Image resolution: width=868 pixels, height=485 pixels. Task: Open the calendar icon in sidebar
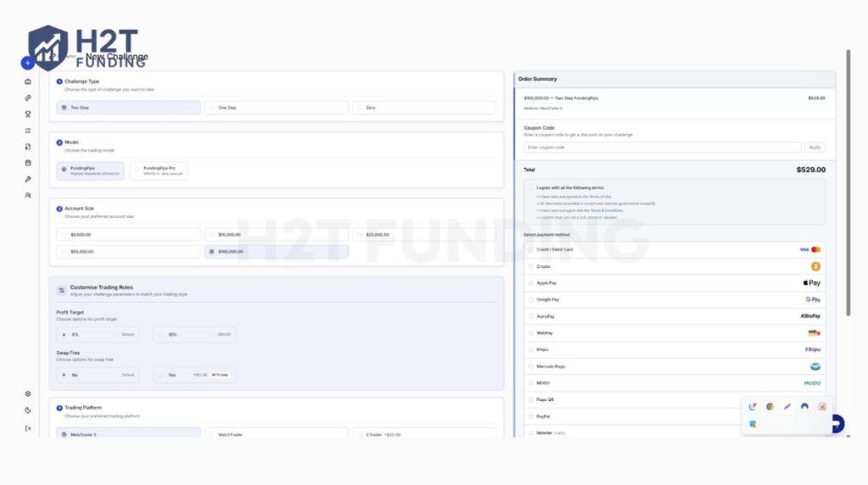tap(28, 163)
